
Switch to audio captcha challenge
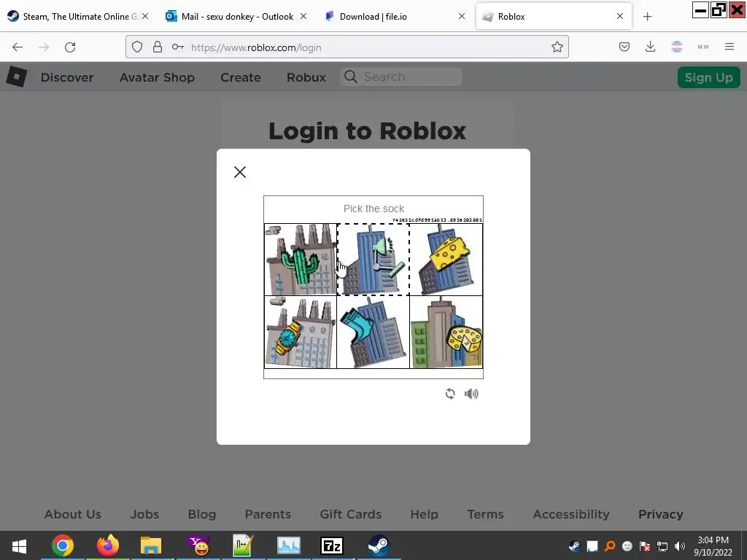pos(471,394)
